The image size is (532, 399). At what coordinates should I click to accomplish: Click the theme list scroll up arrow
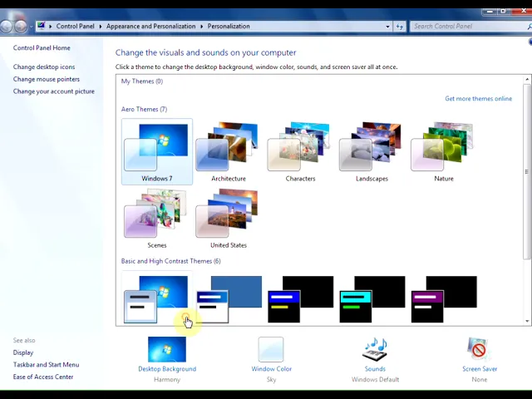pyautogui.click(x=527, y=80)
